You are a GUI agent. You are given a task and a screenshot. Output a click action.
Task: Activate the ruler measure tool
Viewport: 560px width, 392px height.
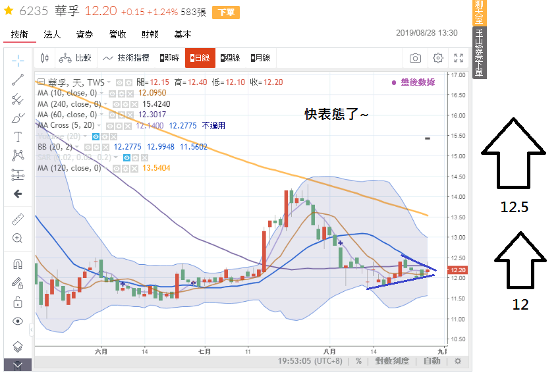point(18,219)
